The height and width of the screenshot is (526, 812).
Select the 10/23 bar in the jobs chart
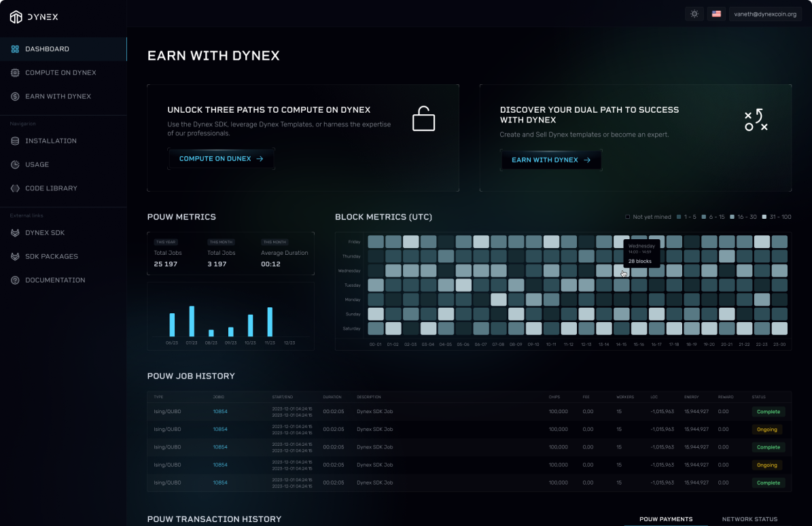point(251,326)
